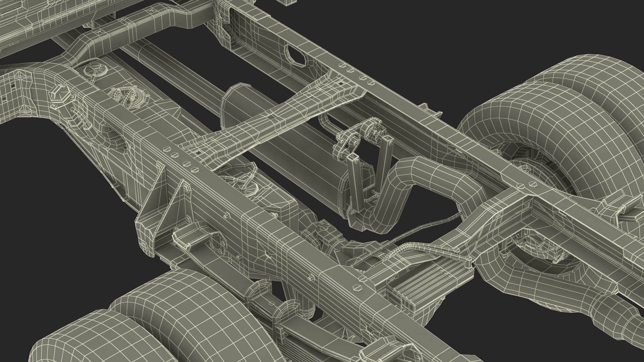Pick the curved exhaust pipe bend

[x=426, y=194]
